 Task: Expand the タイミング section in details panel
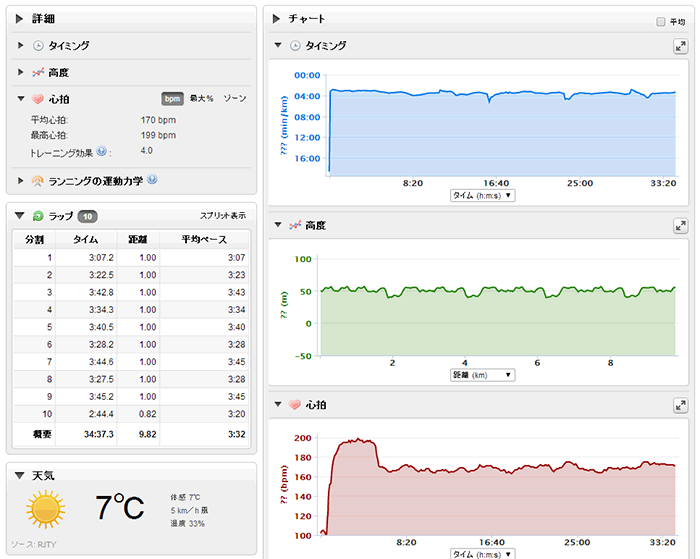23,46
